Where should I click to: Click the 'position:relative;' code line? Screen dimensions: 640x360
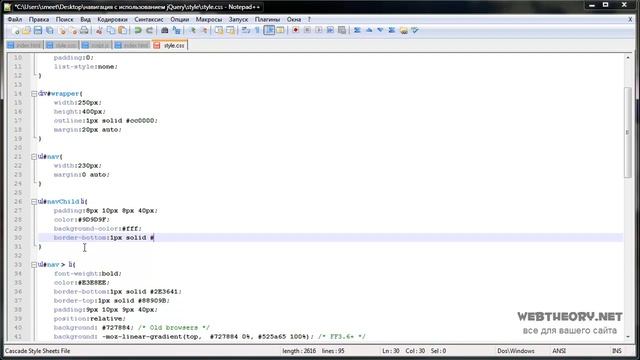(90, 319)
